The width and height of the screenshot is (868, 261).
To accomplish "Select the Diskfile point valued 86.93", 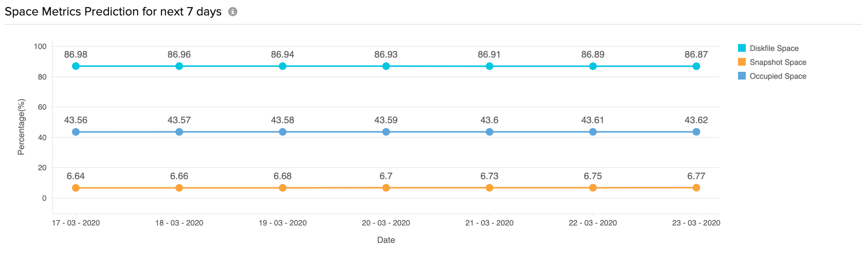I will pos(386,66).
